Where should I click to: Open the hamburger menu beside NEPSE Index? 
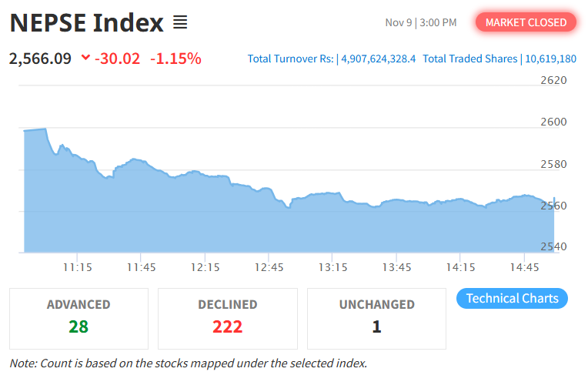[180, 22]
